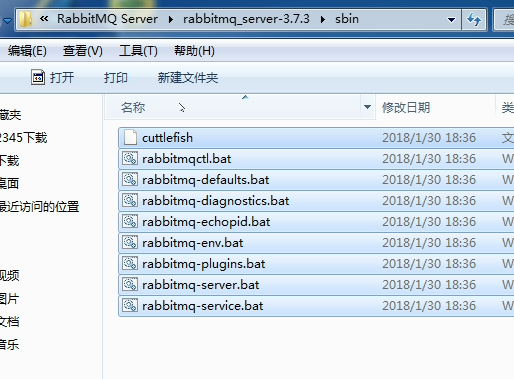Click the 打开 toolbar button label
514x379 pixels.
point(62,78)
